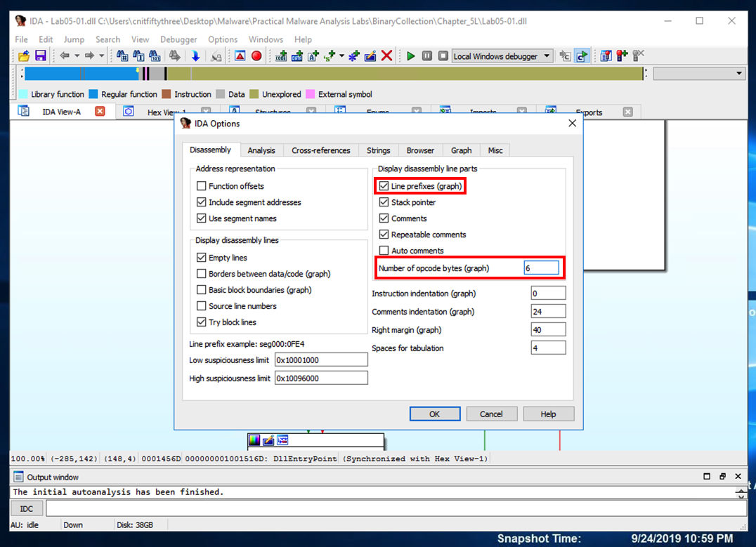This screenshot has width=756, height=547.
Task: Click the red warning triangle window icon
Action: pyautogui.click(x=240, y=56)
